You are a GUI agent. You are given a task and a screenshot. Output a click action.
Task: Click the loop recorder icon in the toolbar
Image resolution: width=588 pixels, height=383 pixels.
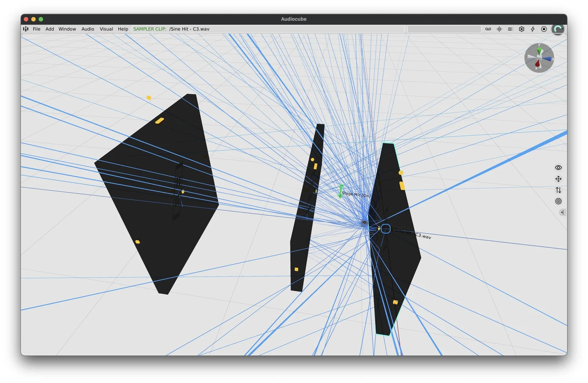(x=488, y=29)
